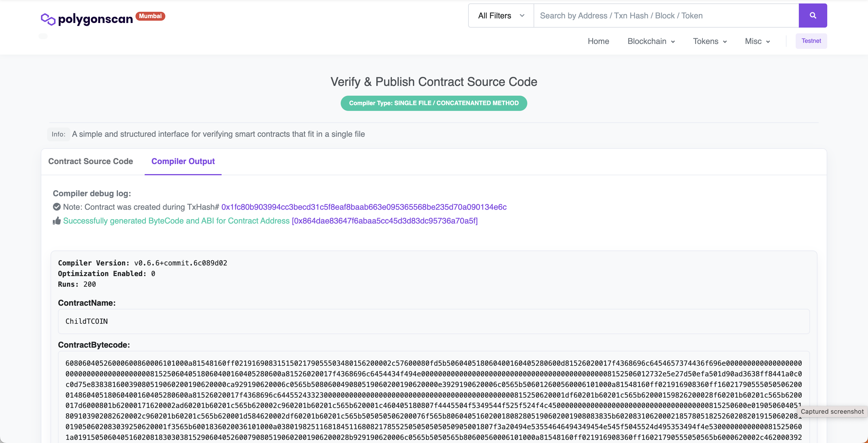Click the thumbs-up icon beside the success message
Viewport: 868px width, 443px height.
[57, 221]
